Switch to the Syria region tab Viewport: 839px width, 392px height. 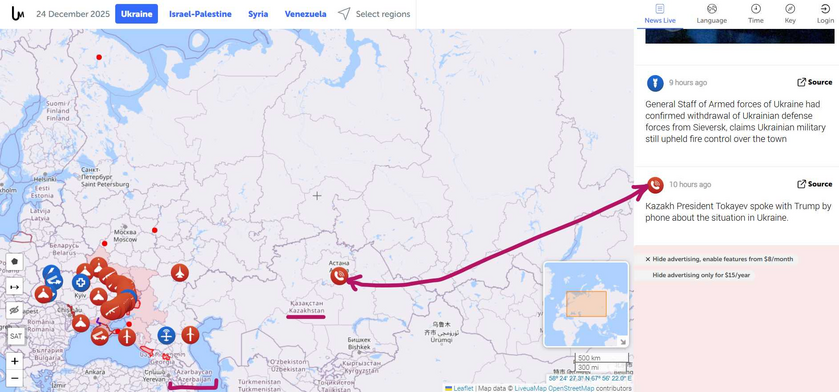(x=258, y=14)
